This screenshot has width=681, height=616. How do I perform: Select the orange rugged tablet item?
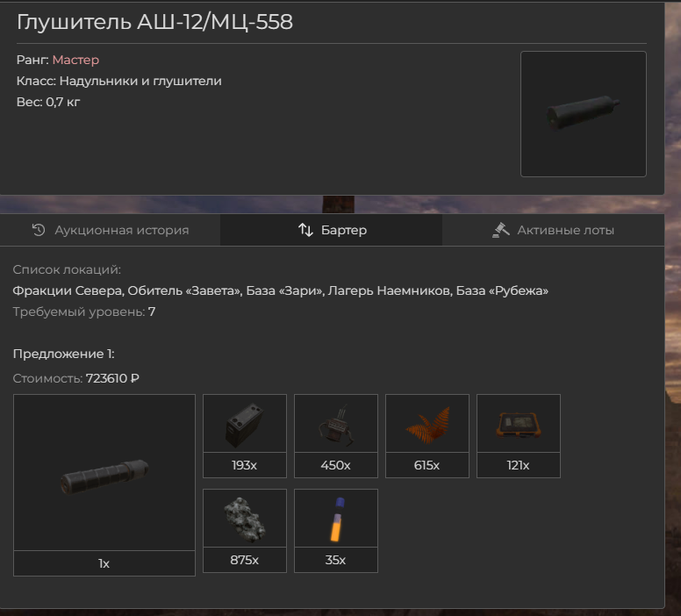[518, 423]
